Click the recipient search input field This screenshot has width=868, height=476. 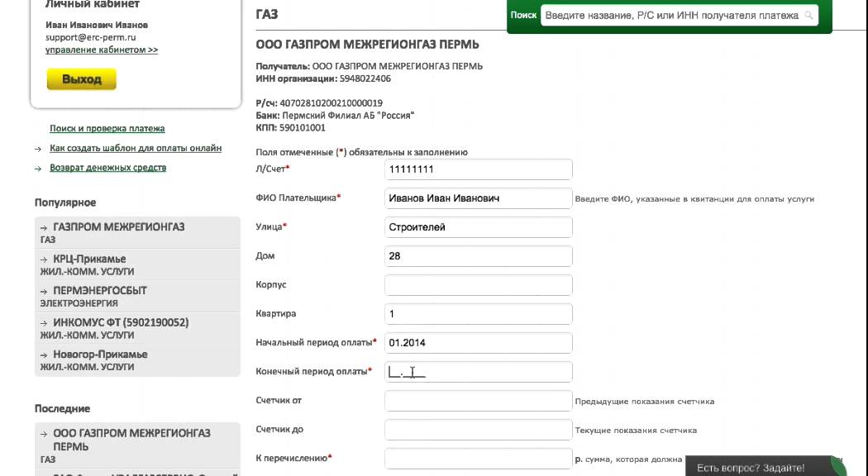coord(680,16)
